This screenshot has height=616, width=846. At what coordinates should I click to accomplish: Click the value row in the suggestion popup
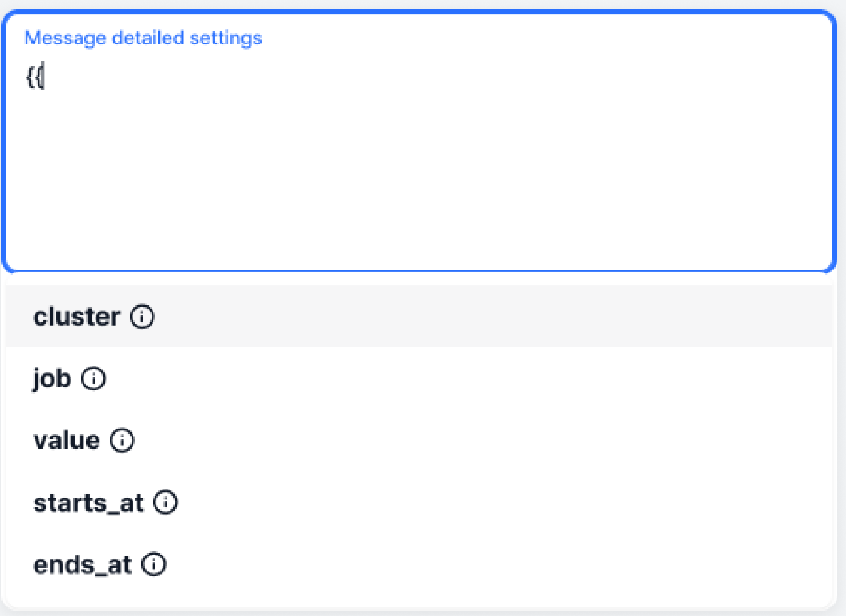[419, 441]
